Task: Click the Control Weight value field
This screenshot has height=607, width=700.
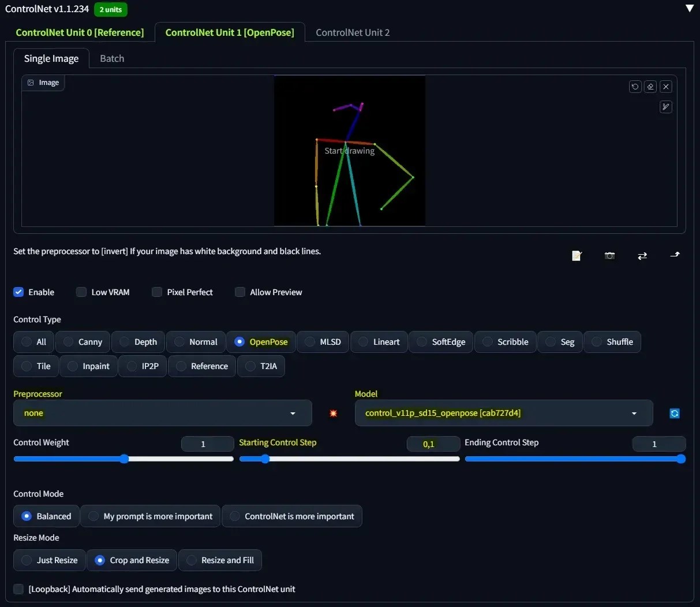Action: [207, 444]
